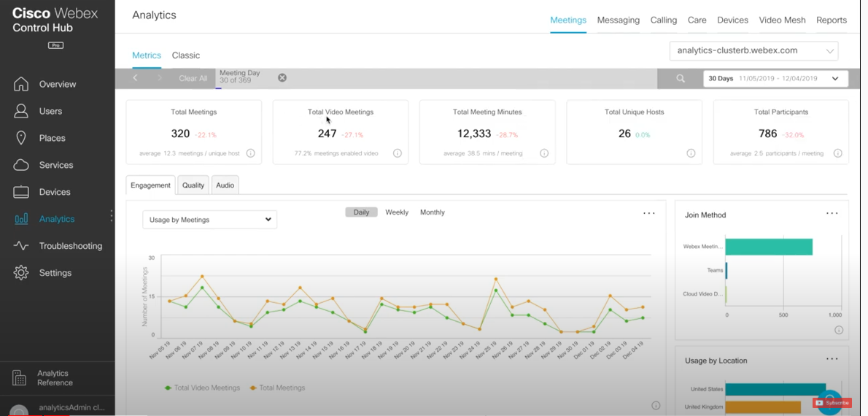Select the Classic sub-tab
The image size is (868, 416).
click(x=186, y=55)
